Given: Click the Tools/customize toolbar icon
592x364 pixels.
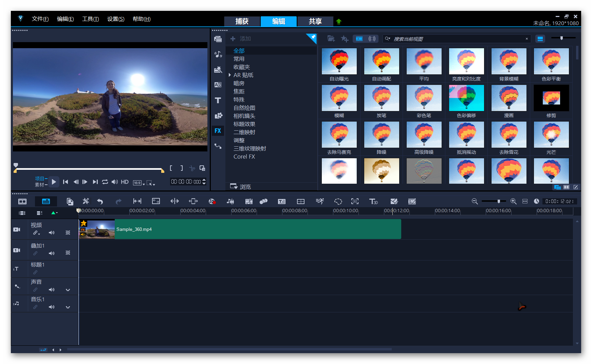Looking at the screenshot, I should click(x=86, y=201).
